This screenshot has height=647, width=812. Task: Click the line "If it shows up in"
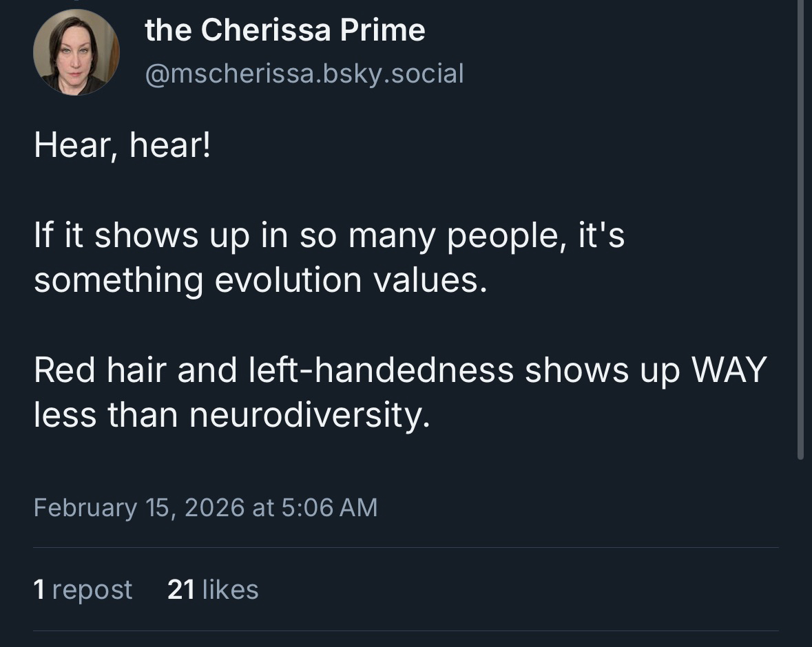tap(329, 235)
